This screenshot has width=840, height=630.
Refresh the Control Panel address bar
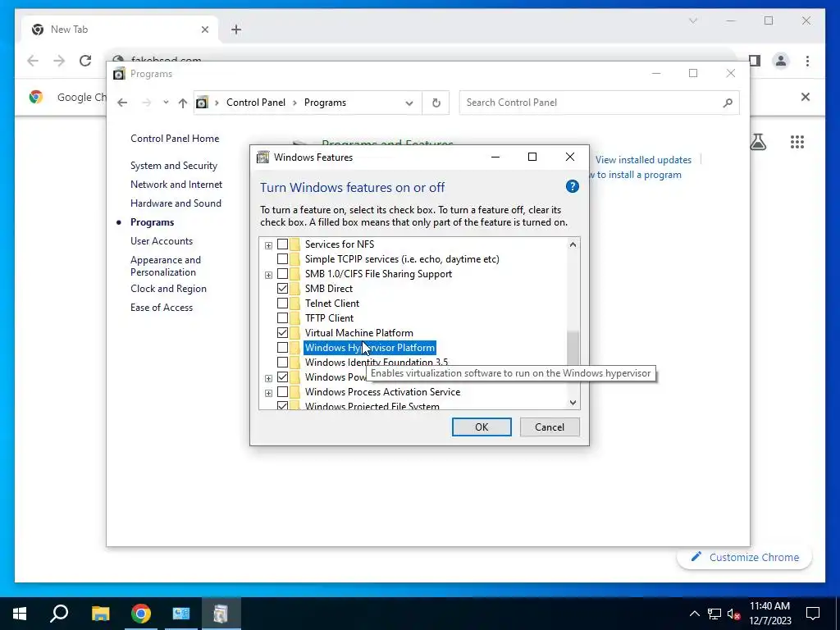click(436, 103)
